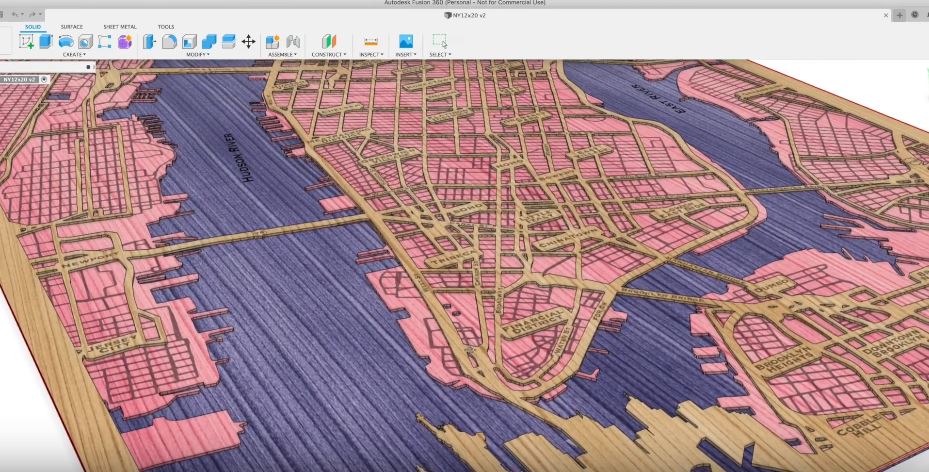This screenshot has width=929, height=472.
Task: Open the Sheet Metal tab
Action: click(x=120, y=27)
